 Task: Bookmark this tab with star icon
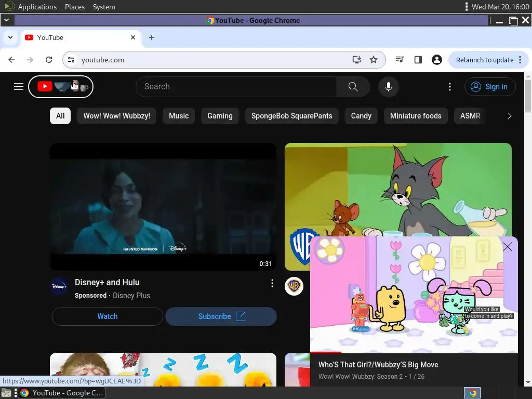point(374,60)
